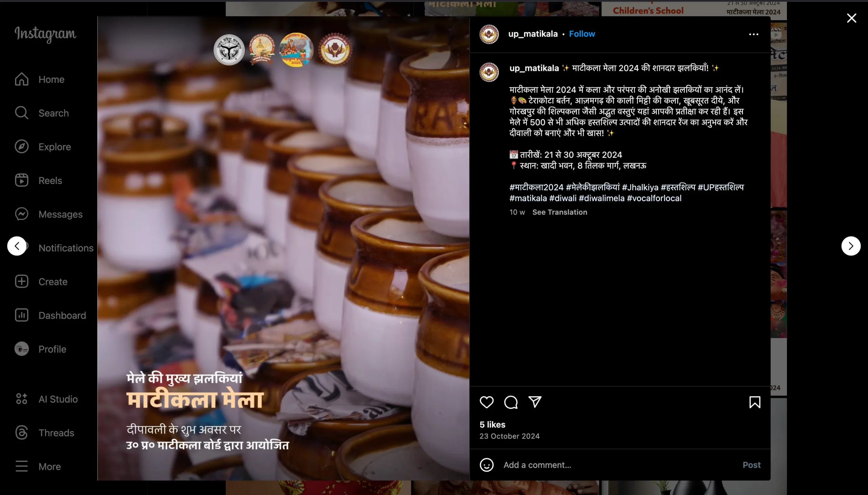Go to the next post arrow

[851, 246]
